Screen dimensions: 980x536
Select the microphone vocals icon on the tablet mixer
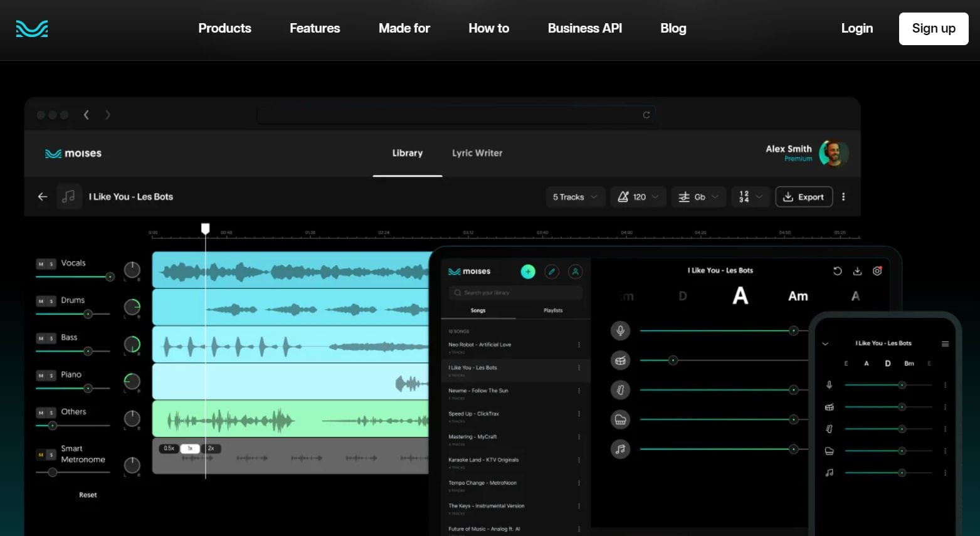(620, 330)
